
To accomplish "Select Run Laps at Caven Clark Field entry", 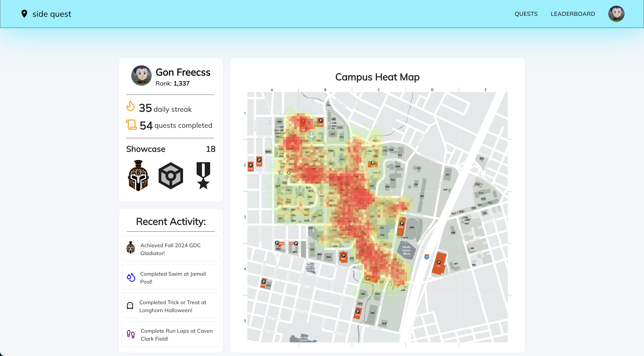I will (x=176, y=335).
